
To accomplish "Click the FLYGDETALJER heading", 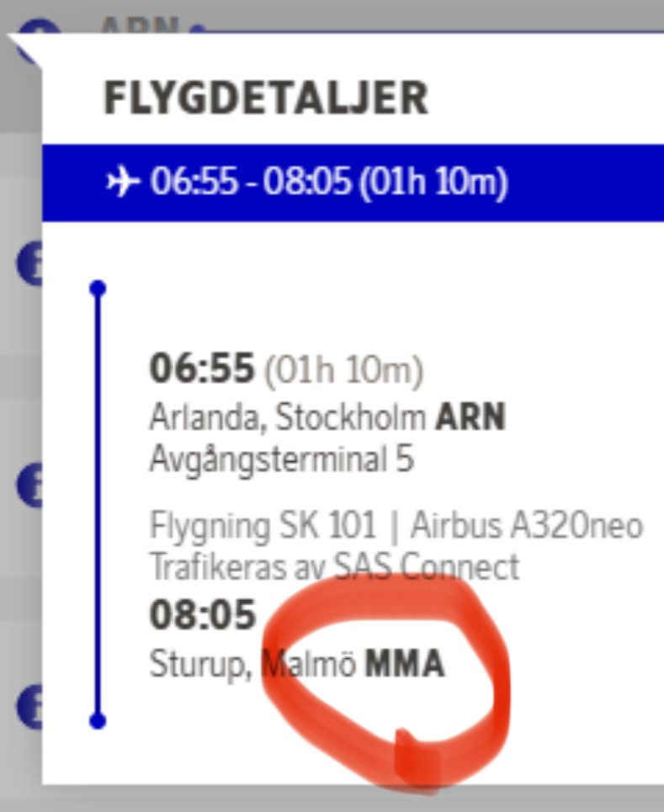I will pos(265,99).
